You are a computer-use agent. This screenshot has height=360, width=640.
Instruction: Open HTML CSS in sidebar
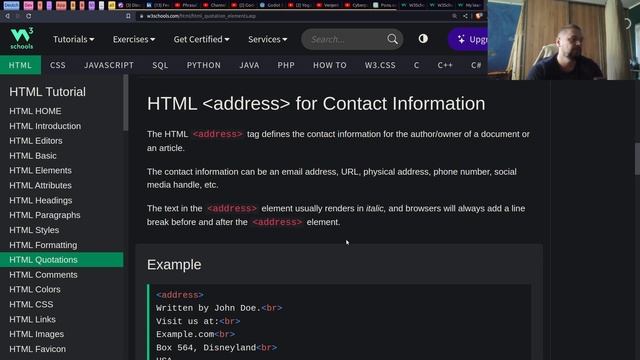62,304
